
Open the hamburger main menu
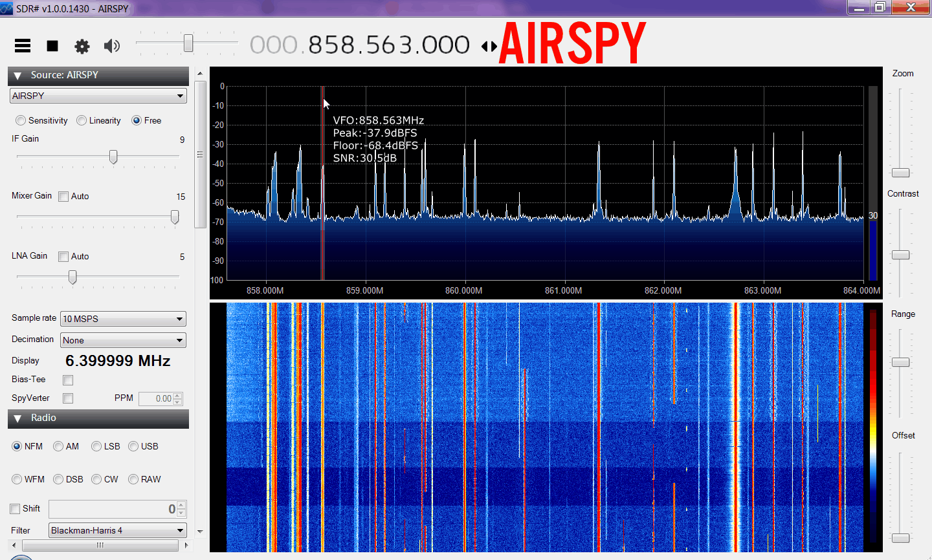(23, 45)
